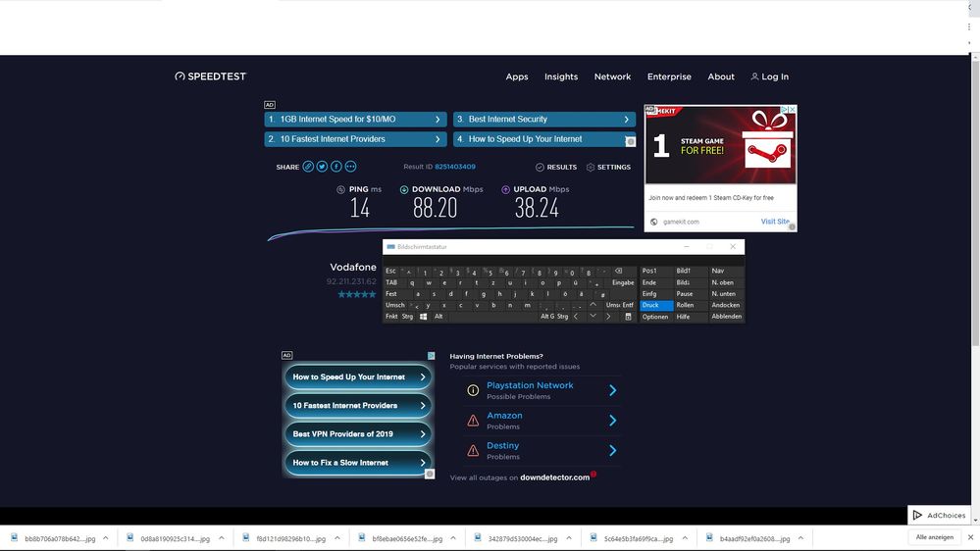Open 10 Fastest Internet Providers top ad arrow
Image resolution: width=980 pixels, height=551 pixels.
[438, 139]
